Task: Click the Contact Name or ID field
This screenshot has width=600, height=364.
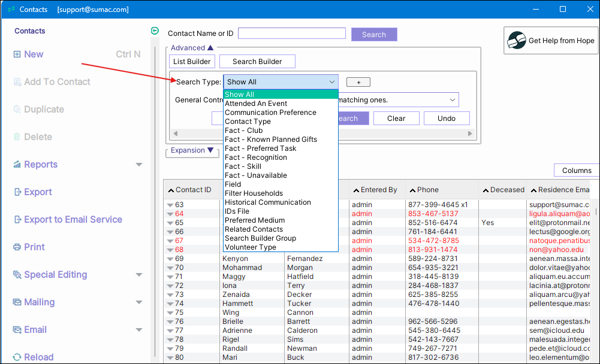Action: 291,34
